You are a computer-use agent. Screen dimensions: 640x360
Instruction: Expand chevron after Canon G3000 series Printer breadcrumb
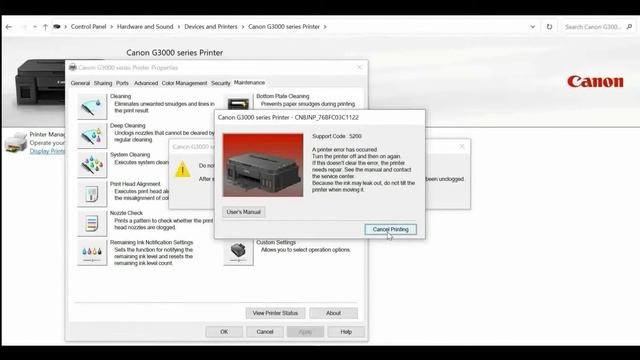tap(325, 27)
